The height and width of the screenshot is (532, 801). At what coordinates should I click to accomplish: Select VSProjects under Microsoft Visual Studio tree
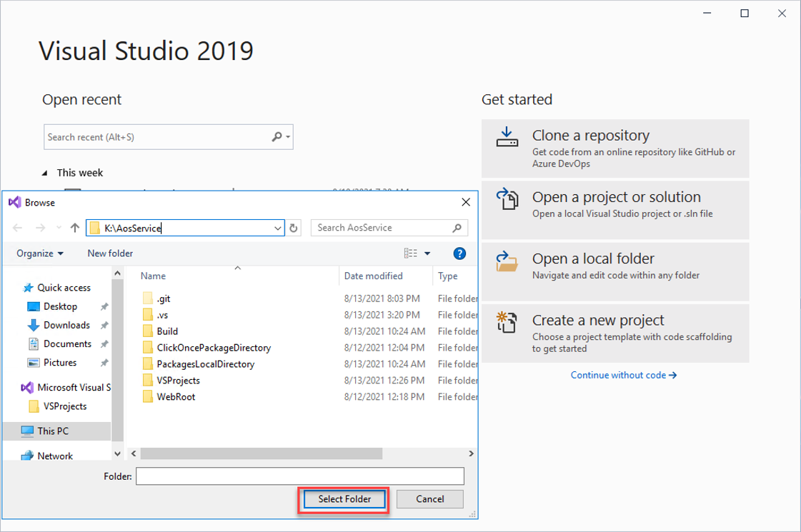coord(65,406)
